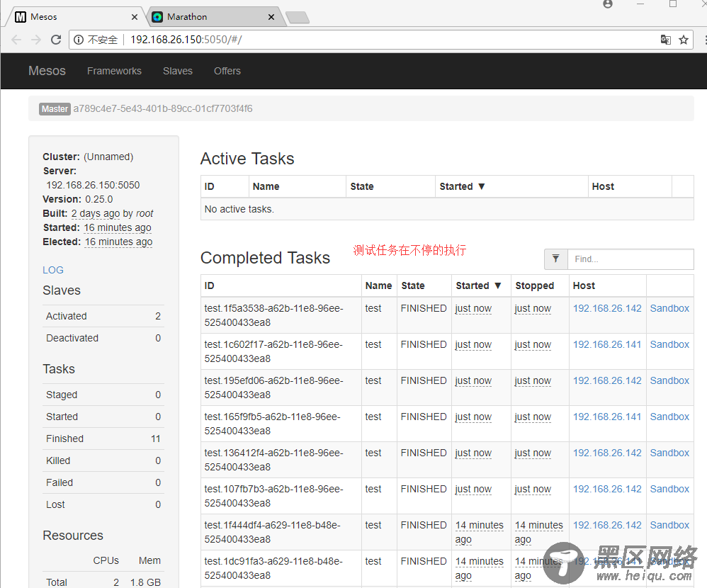Image resolution: width=707 pixels, height=588 pixels.
Task: Click the filter funnel icon
Action: pyautogui.click(x=556, y=259)
